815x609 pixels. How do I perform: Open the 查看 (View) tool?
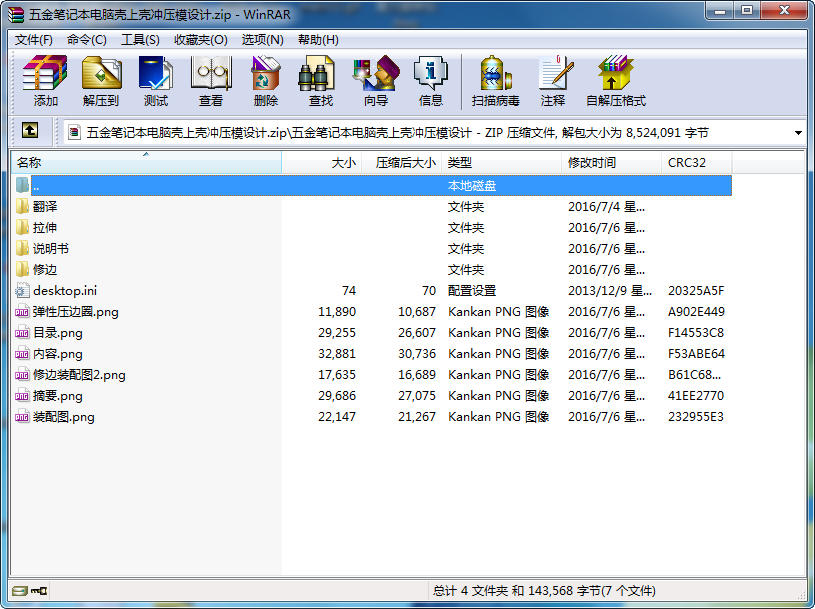point(210,81)
